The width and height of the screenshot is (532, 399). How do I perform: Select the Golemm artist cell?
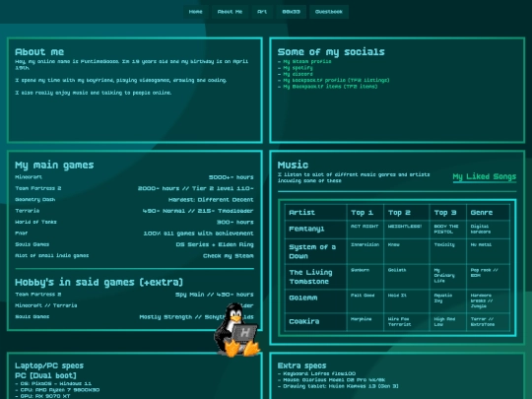(x=316, y=300)
